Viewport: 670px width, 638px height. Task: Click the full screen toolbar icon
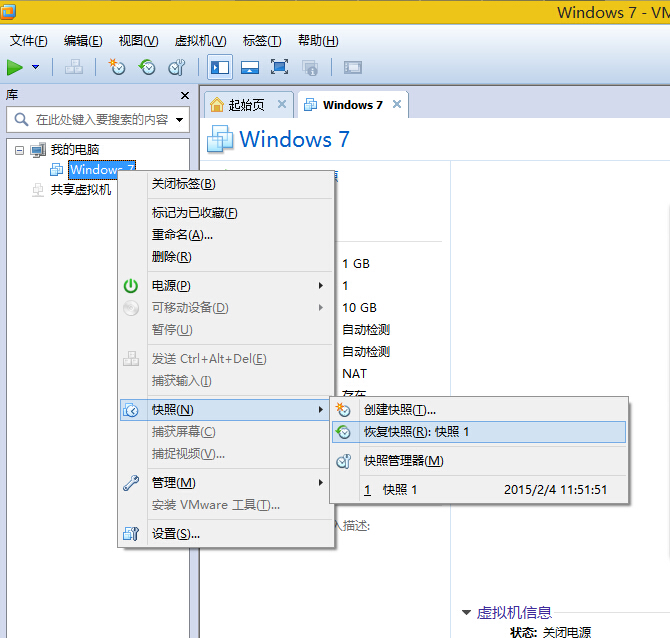(279, 67)
